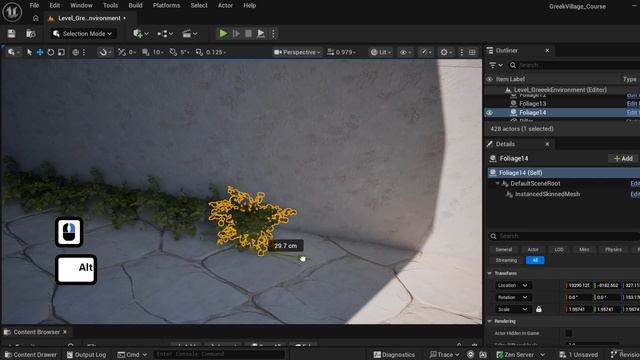The image size is (640, 360).
Task: Open the Selection Mode dropdown
Action: pos(83,33)
